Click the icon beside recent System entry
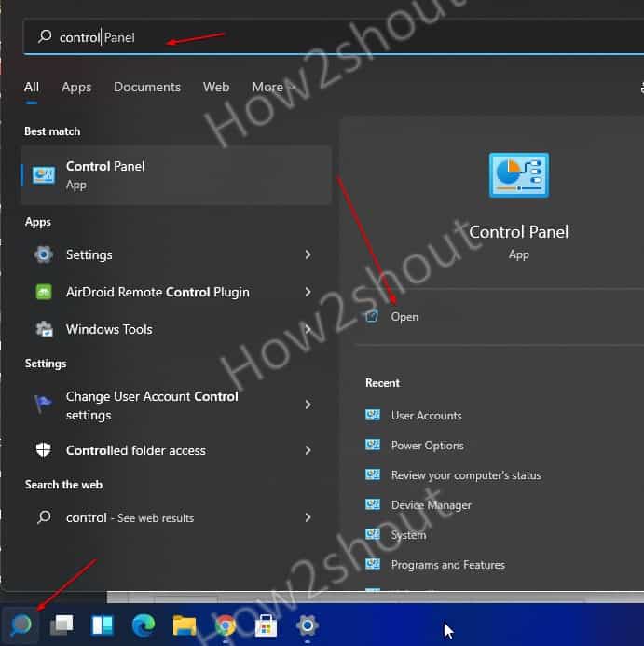Viewport: 644px width, 646px height. click(x=373, y=534)
